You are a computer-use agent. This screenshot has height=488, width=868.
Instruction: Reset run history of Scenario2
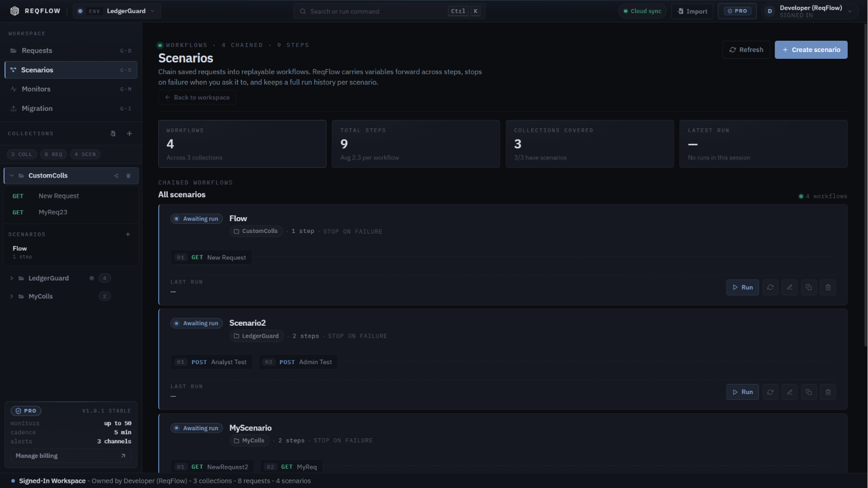coord(770,392)
